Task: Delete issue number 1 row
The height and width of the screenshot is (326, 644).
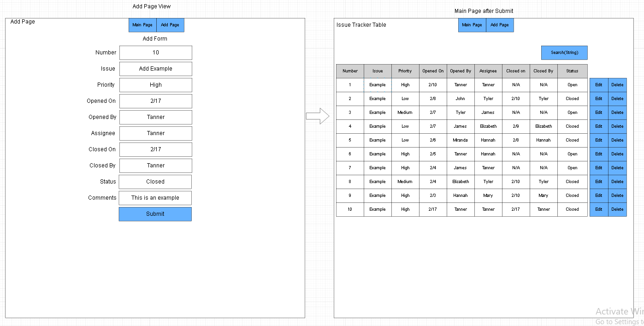Action: pyautogui.click(x=617, y=85)
